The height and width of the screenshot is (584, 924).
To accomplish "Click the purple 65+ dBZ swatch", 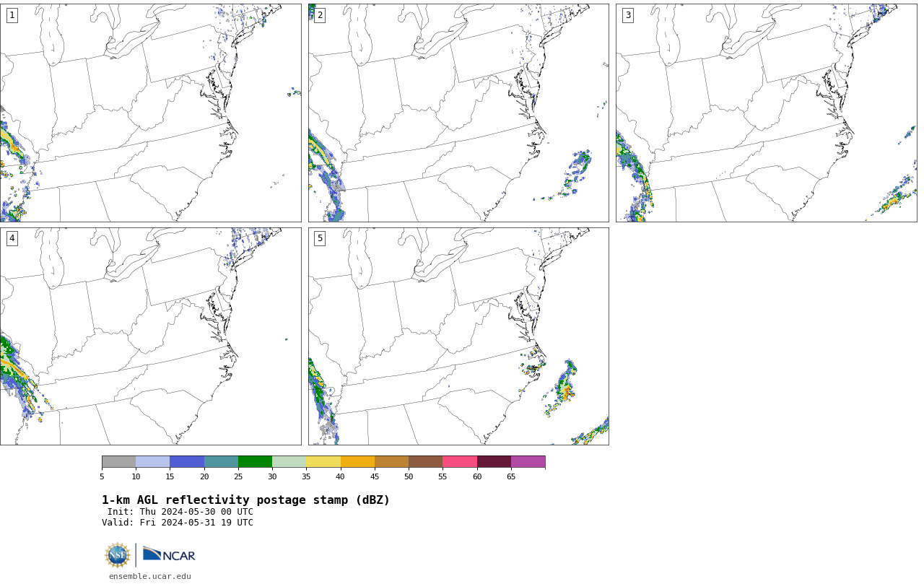I will (x=528, y=462).
